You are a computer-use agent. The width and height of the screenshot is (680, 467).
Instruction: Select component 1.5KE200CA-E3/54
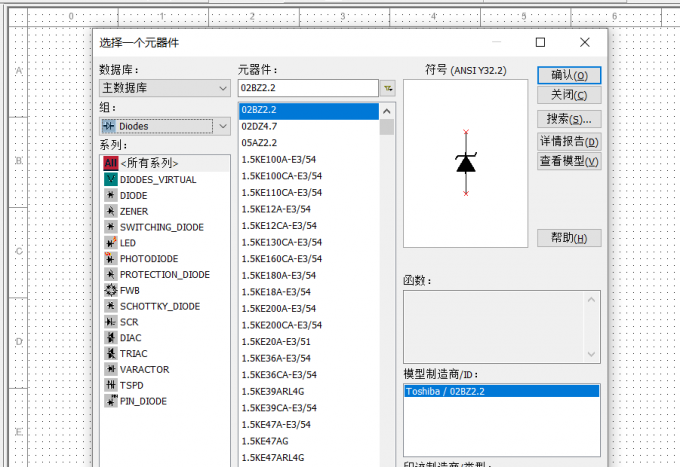tap(281, 325)
